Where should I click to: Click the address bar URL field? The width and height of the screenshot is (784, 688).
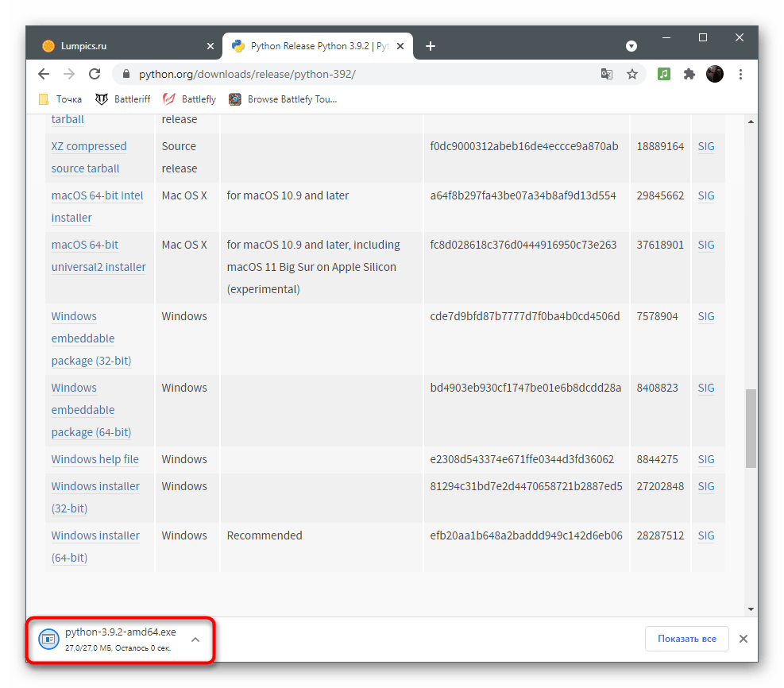(x=357, y=74)
